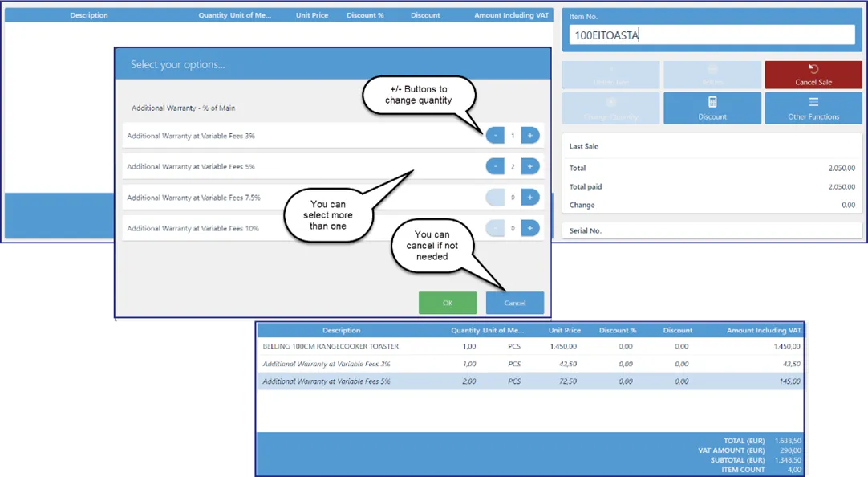Focus the Item No. input field
Screen dimensions: 868x477
pos(712,35)
